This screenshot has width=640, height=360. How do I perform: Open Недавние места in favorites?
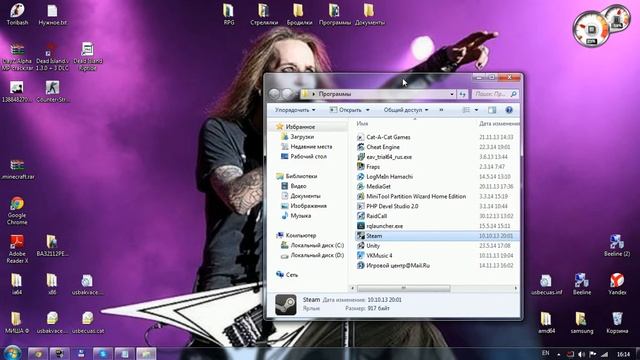311,147
